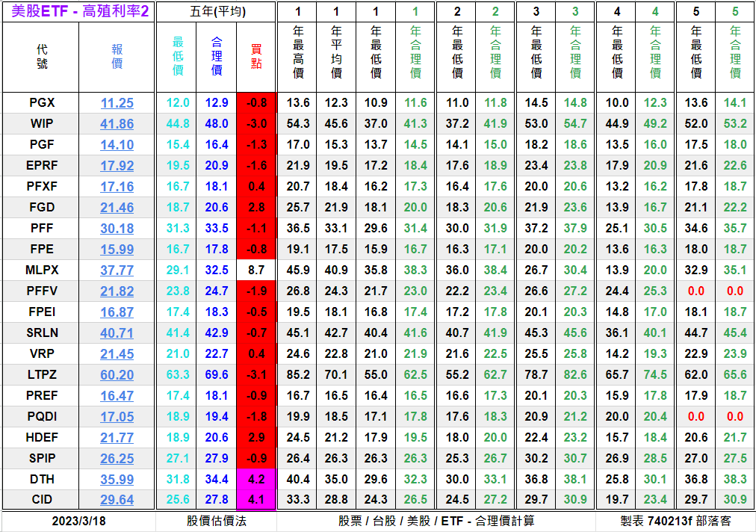Click the PREF quote 16.47
Image resolution: width=756 pixels, height=532 pixels.
tap(117, 395)
